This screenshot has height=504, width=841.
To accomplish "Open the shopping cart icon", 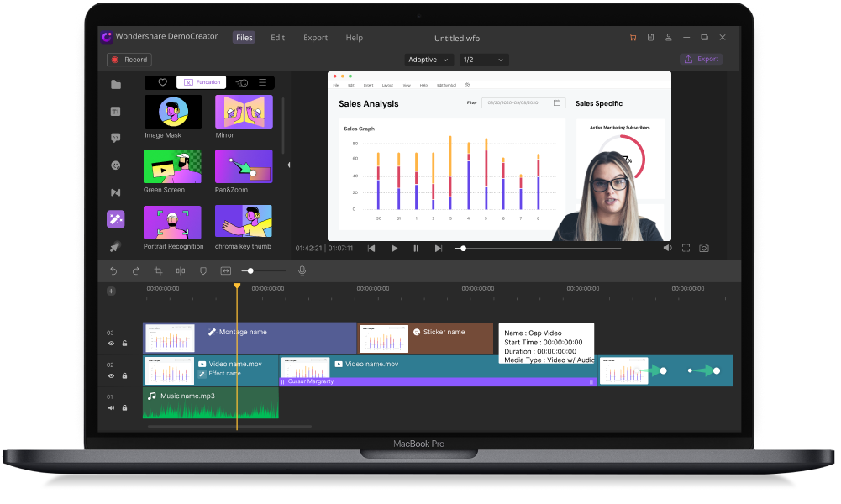I will point(633,38).
